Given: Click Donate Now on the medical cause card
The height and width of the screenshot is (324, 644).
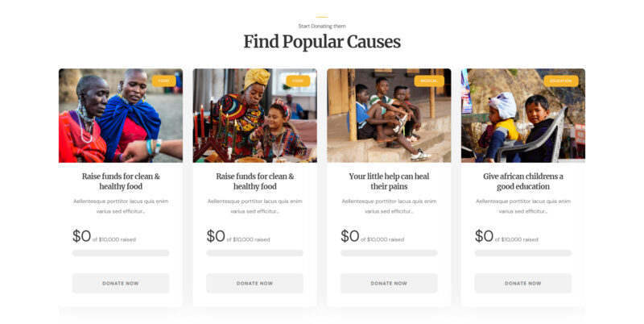Looking at the screenshot, I should [389, 283].
